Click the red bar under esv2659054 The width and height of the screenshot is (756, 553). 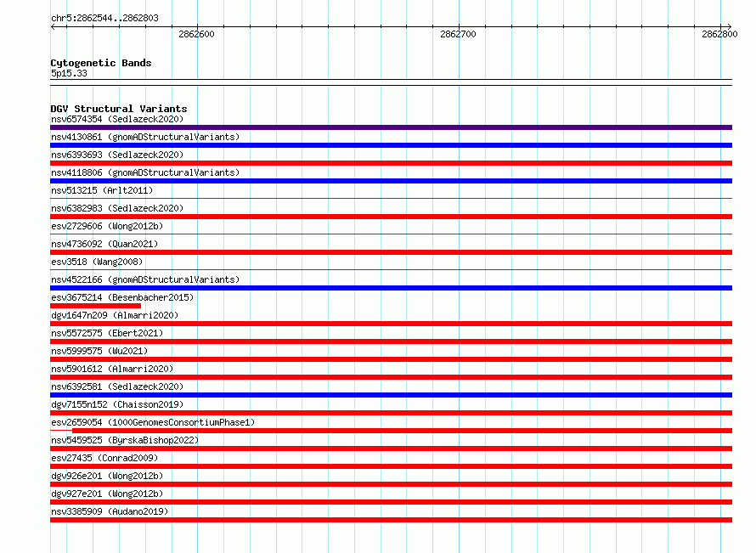pyautogui.click(x=402, y=431)
